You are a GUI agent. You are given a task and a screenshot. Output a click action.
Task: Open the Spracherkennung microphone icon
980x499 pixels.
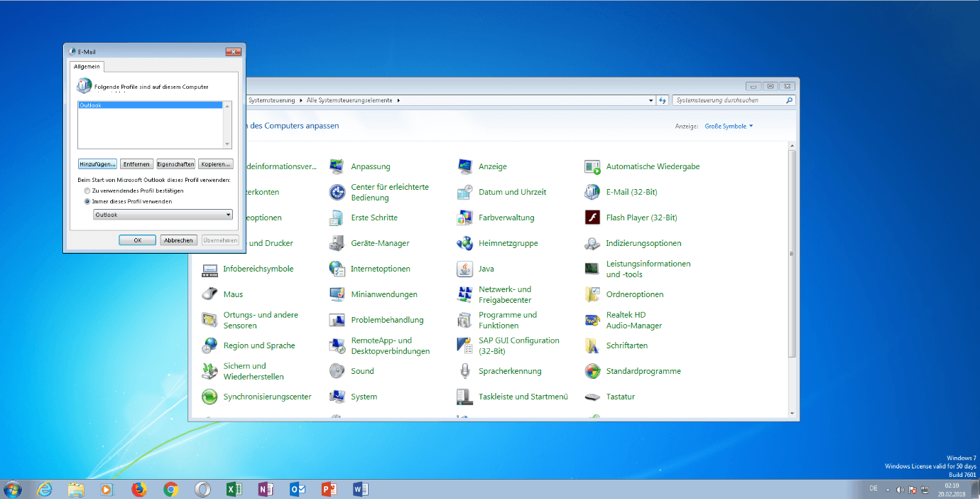[465, 371]
